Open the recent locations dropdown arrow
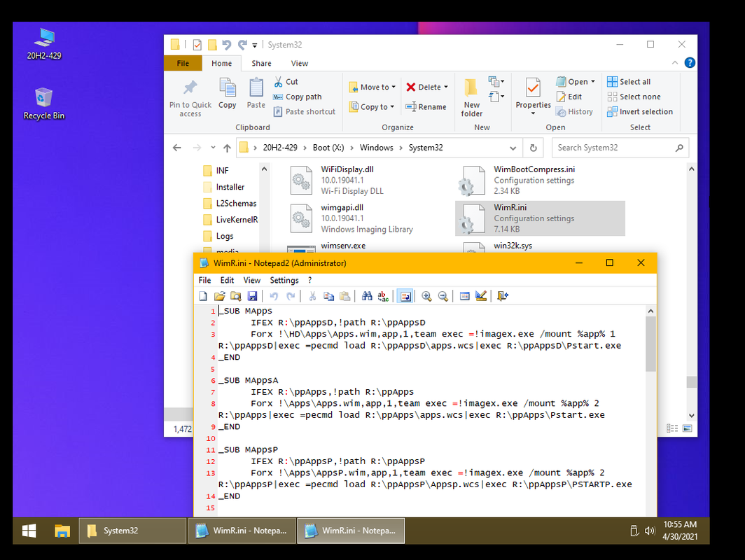745x560 pixels. coord(213,148)
